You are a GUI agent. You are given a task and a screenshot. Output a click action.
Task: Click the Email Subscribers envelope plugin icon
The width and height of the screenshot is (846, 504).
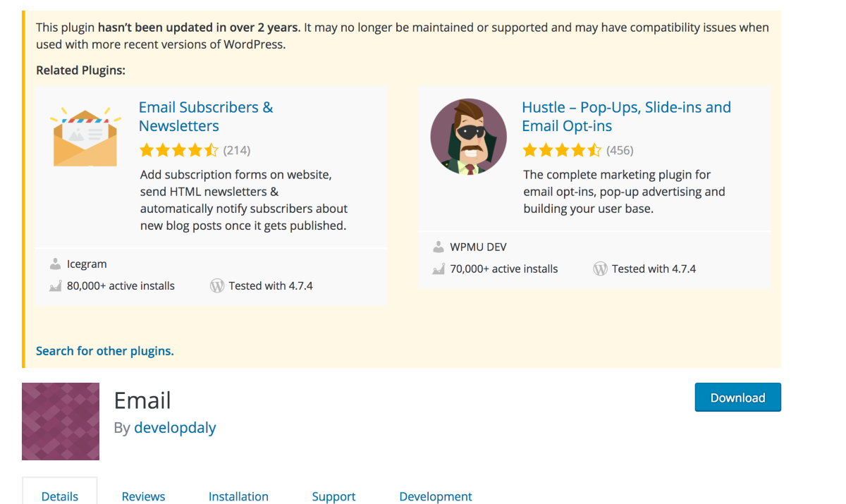85,137
